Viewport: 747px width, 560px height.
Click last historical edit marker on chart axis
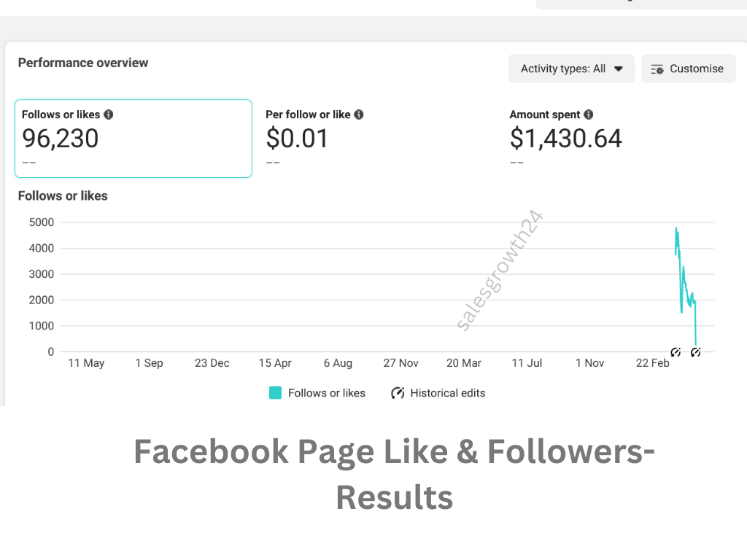point(695,352)
